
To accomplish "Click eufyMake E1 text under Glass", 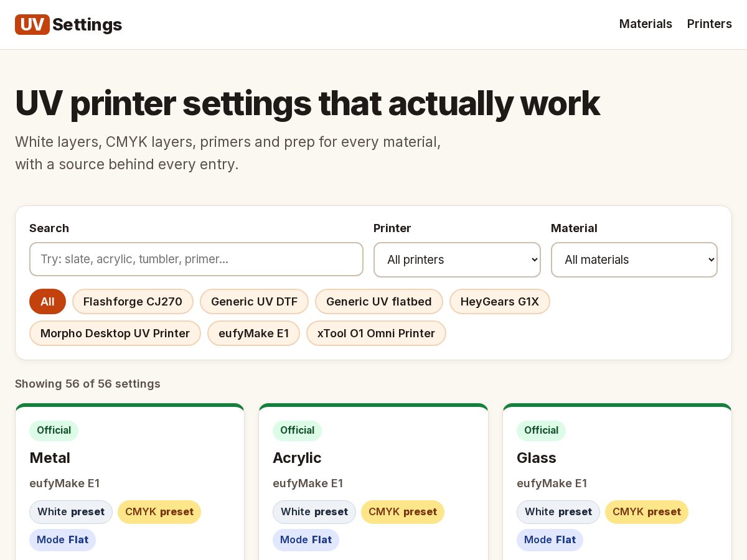I will (552, 483).
